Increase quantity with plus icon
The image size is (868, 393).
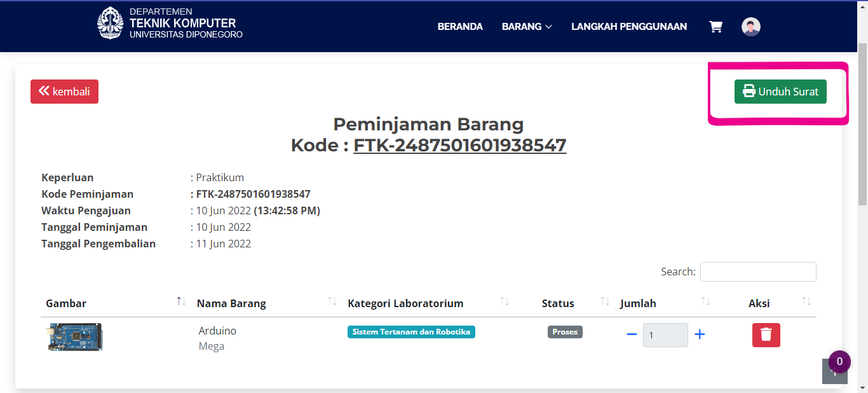tap(700, 334)
